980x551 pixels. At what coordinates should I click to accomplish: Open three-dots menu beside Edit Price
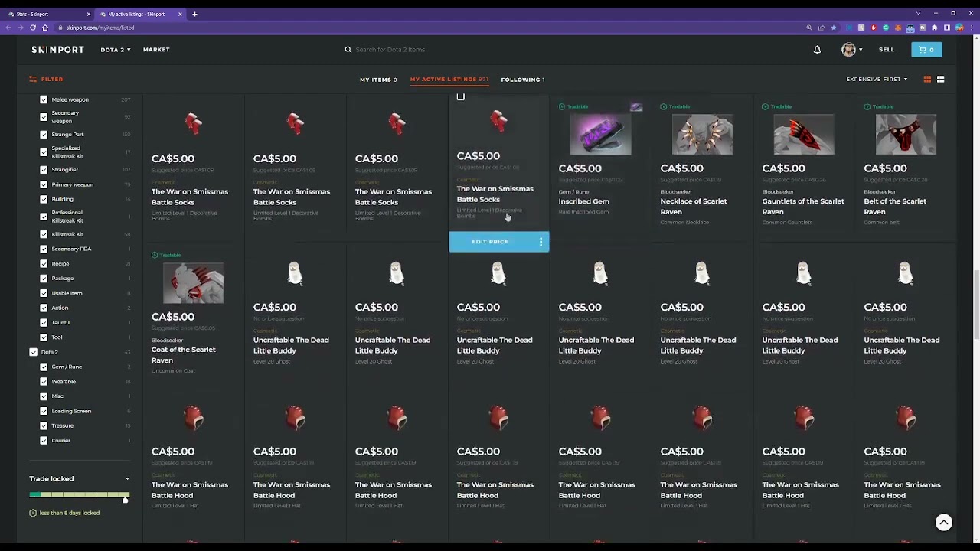tap(541, 242)
